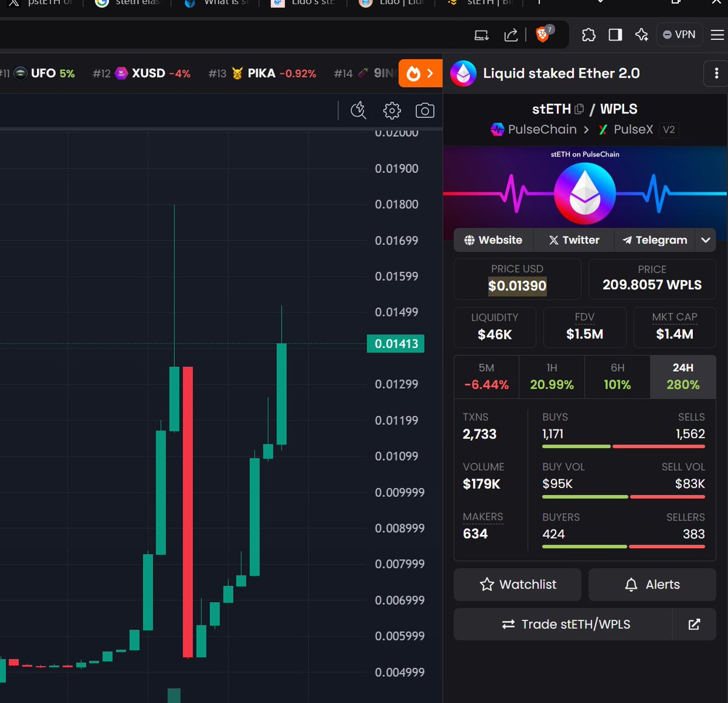
Task: Click the globe icon on Website
Action: tap(469, 240)
